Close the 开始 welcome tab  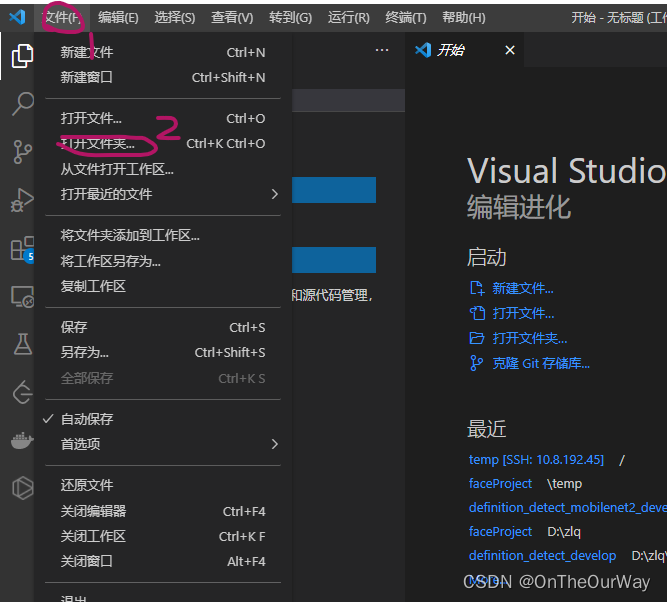tap(510, 50)
